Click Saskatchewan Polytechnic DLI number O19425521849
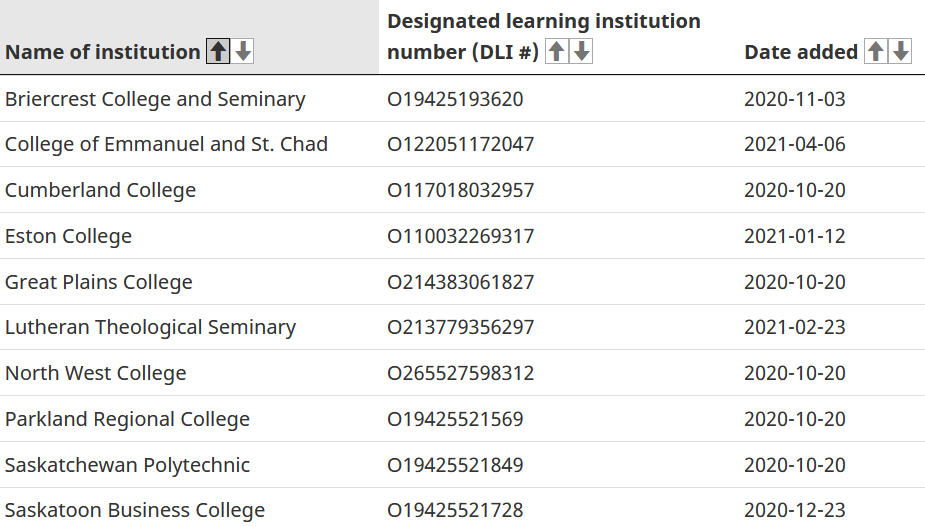Viewport: 925px width, 526px height. click(455, 465)
